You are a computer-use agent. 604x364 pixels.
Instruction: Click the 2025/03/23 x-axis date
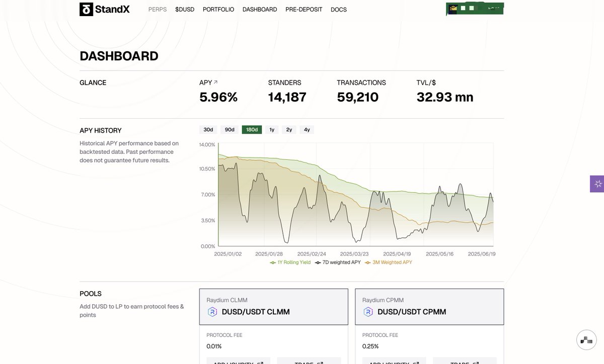[354, 254]
